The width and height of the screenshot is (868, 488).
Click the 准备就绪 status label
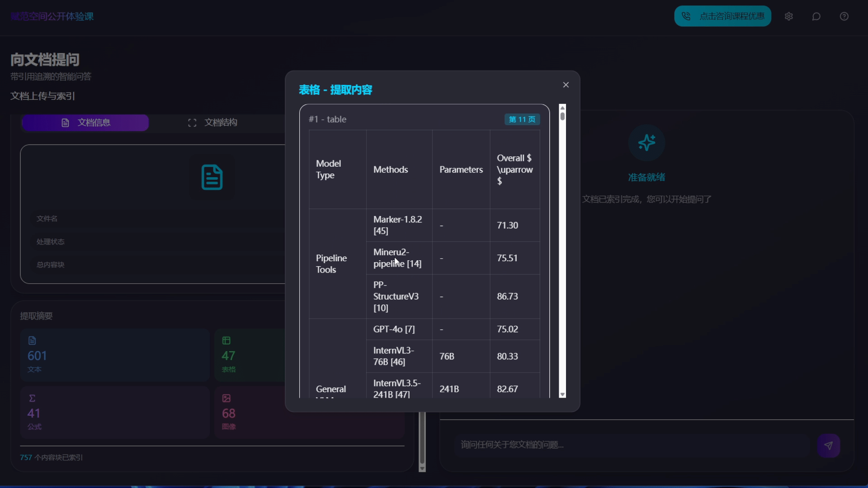(646, 177)
